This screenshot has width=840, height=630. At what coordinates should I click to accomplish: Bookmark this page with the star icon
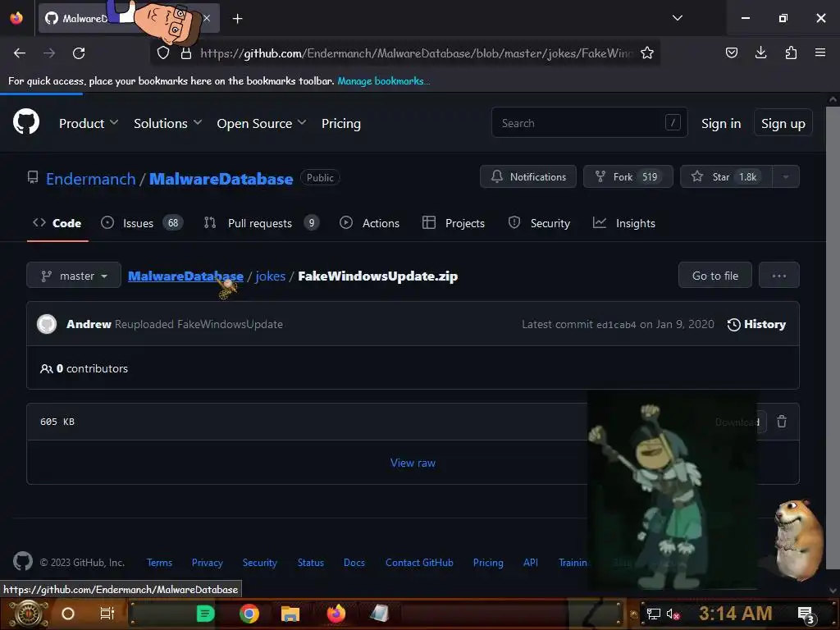pyautogui.click(x=647, y=52)
